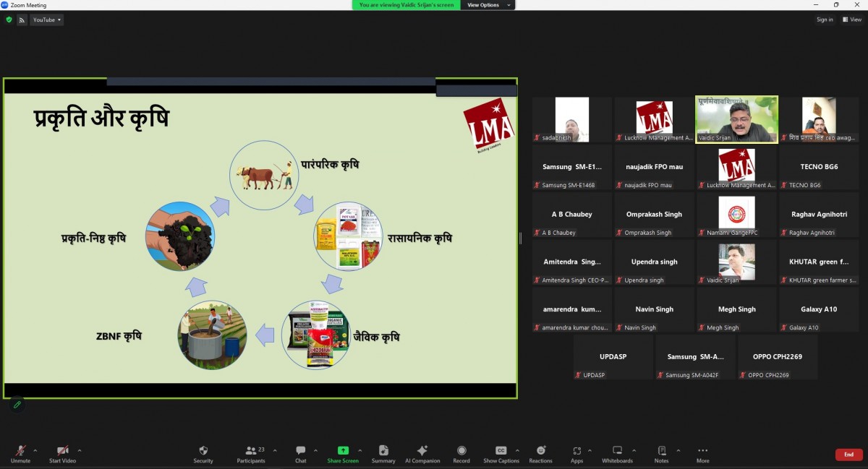This screenshot has height=469, width=868.
Task: Expand the arrow beside Apps
Action: coord(590,450)
